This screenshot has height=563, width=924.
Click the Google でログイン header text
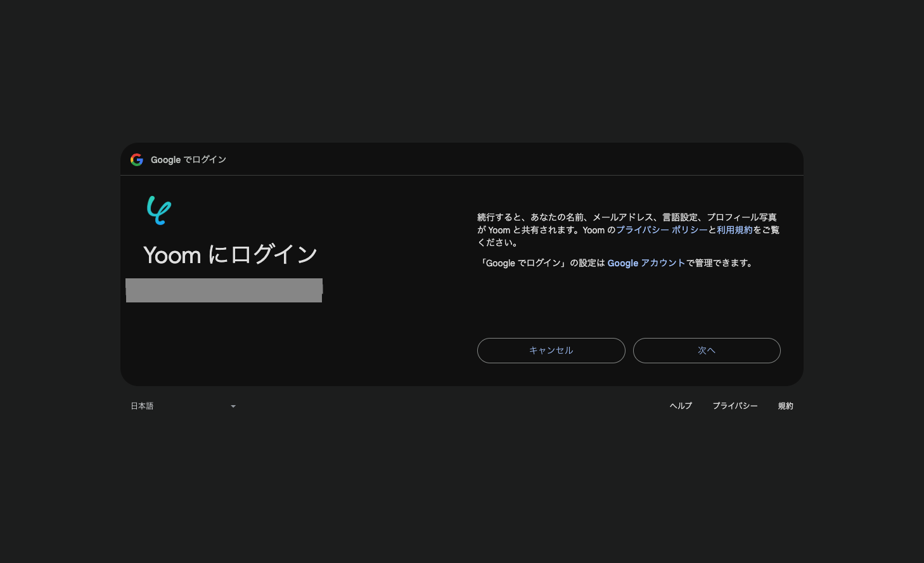[188, 160]
